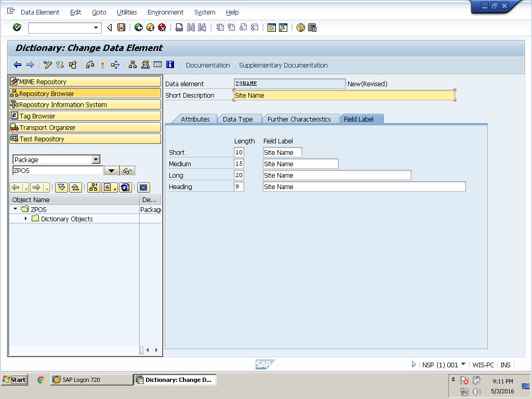Click the Supplementary Documentation button
The image size is (532, 399).
click(283, 65)
